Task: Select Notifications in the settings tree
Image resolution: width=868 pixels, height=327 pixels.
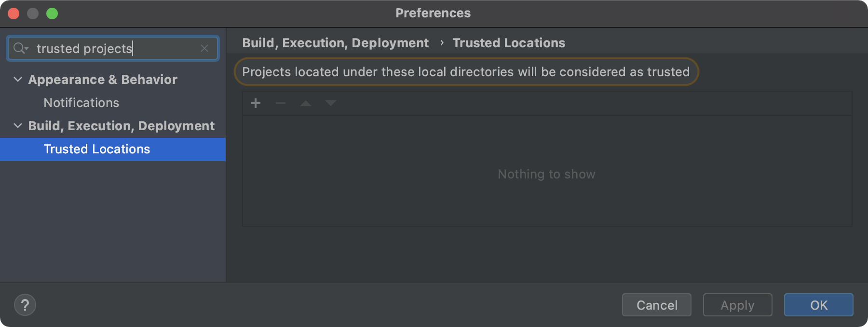Action: pos(81,102)
